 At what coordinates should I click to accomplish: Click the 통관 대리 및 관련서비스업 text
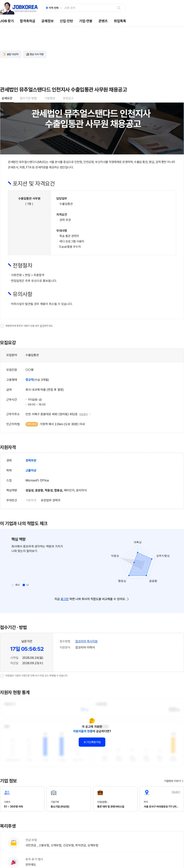(110, 807)
